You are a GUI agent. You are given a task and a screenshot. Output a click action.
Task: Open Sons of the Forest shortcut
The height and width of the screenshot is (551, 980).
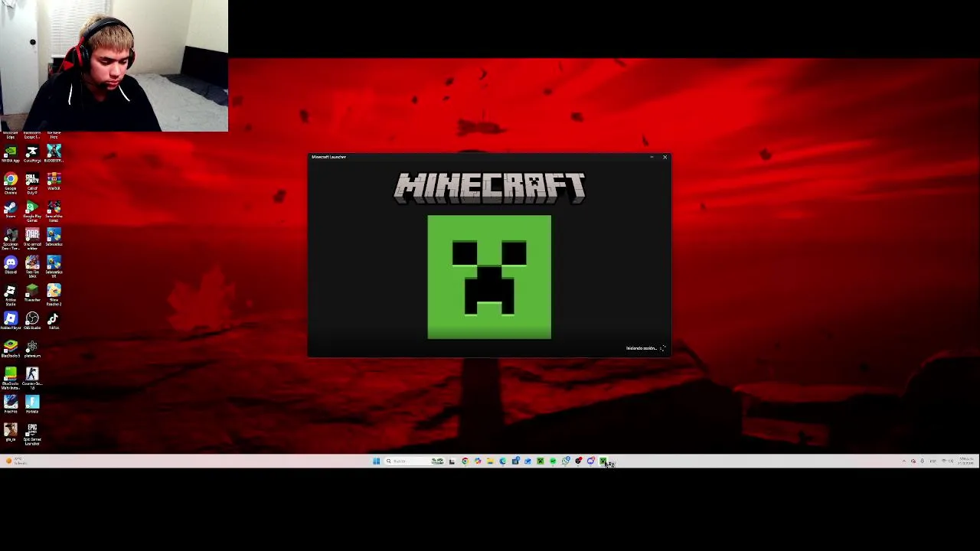(x=54, y=211)
